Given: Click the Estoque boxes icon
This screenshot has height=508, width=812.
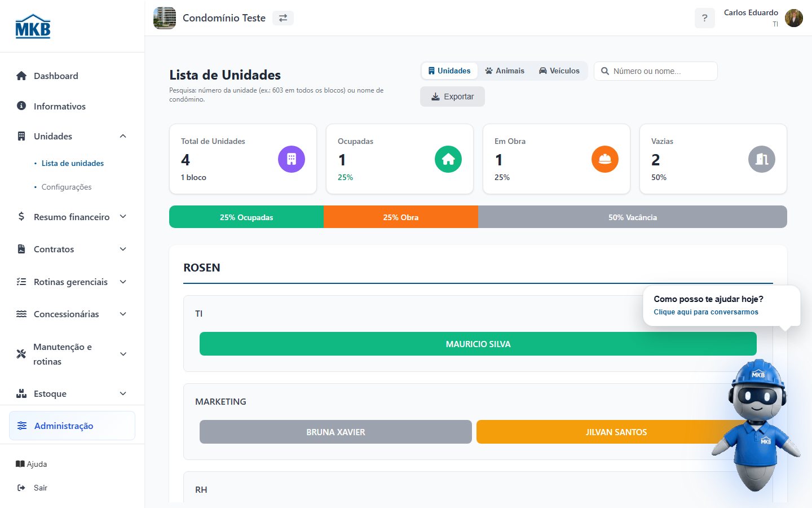Looking at the screenshot, I should coord(21,393).
